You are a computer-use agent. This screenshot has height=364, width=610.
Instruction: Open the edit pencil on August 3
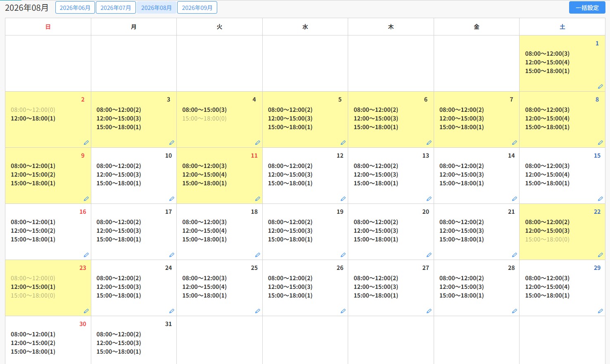tap(171, 143)
